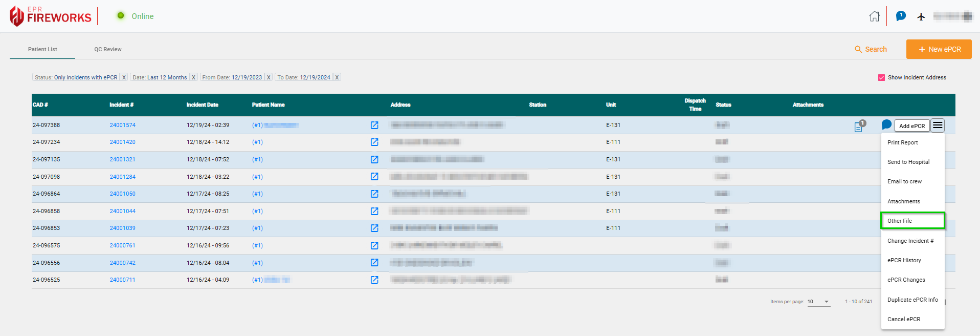Click the Search button

click(871, 50)
